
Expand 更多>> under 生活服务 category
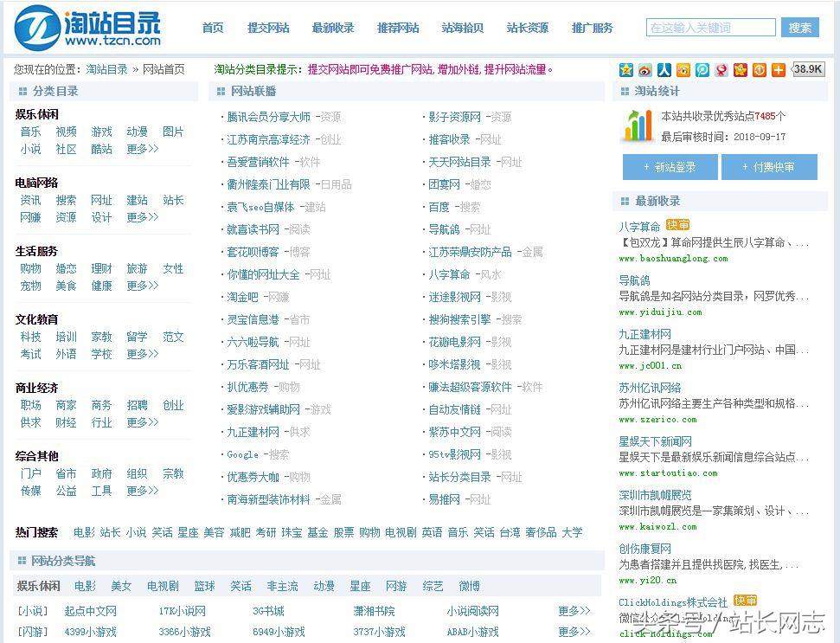coord(143,286)
